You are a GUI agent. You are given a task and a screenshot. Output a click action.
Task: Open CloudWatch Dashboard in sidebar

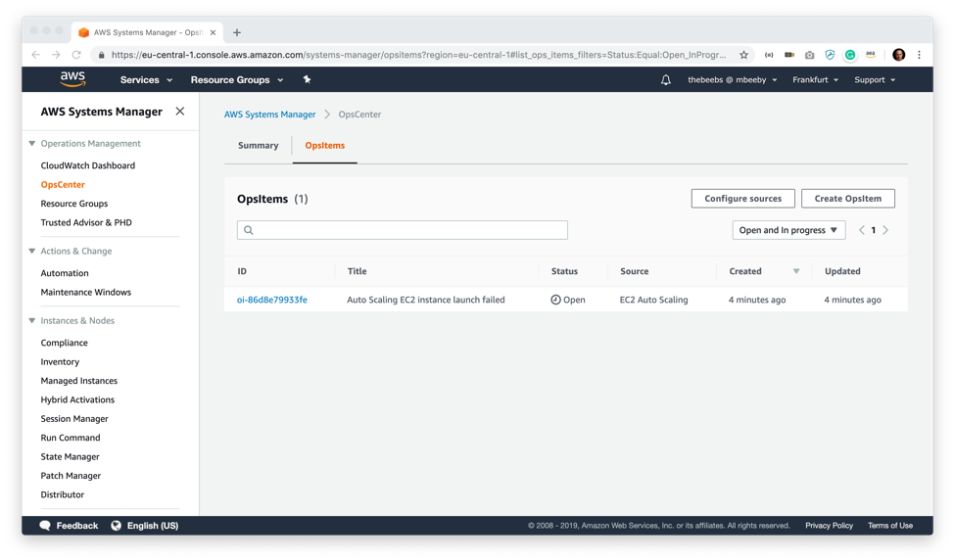pyautogui.click(x=87, y=165)
